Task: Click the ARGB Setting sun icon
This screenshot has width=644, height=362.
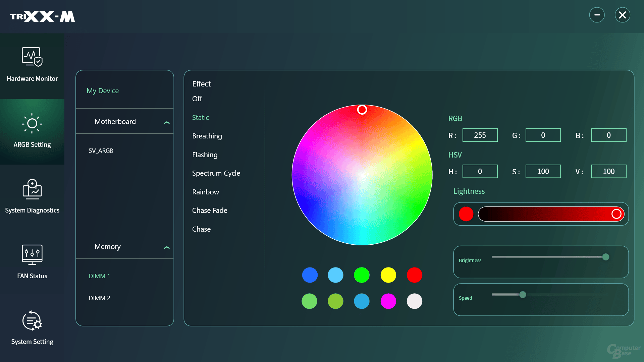Action: (x=32, y=123)
